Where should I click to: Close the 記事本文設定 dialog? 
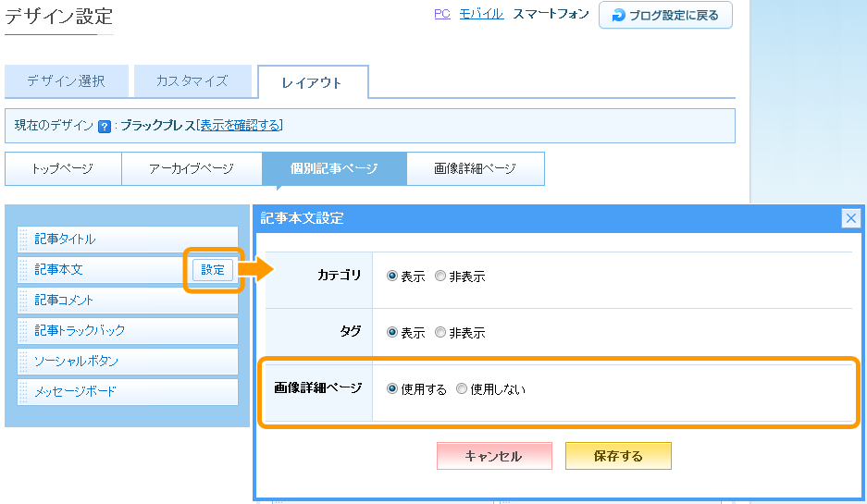851,218
